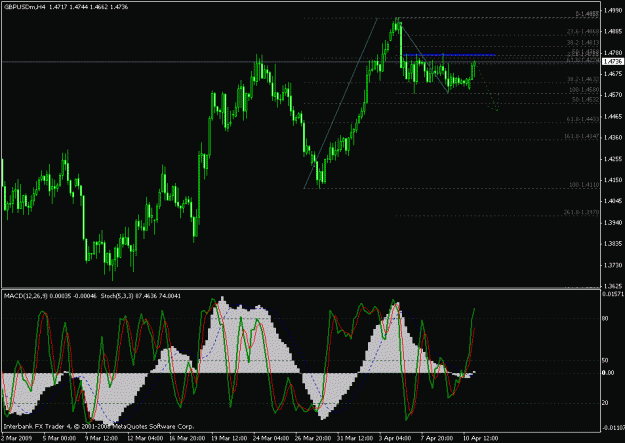Screen dimensions: 625x443
Task: Click price scale value 1.3835
Action: pyautogui.click(x=613, y=244)
